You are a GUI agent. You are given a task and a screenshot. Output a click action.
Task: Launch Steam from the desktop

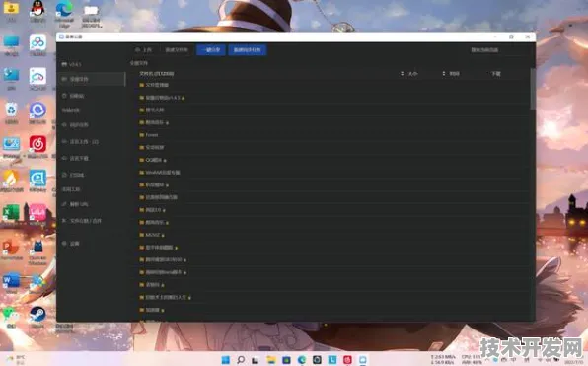click(x=37, y=317)
